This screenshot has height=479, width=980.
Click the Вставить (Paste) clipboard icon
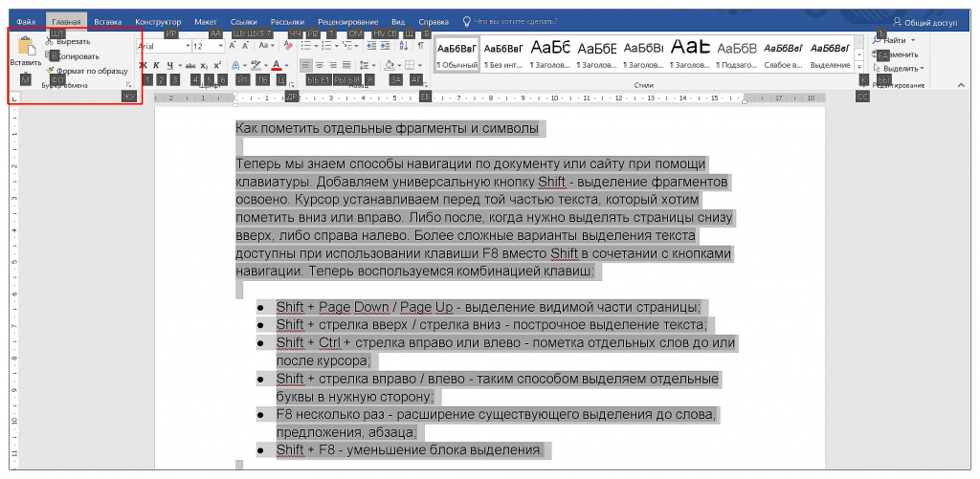[x=26, y=48]
